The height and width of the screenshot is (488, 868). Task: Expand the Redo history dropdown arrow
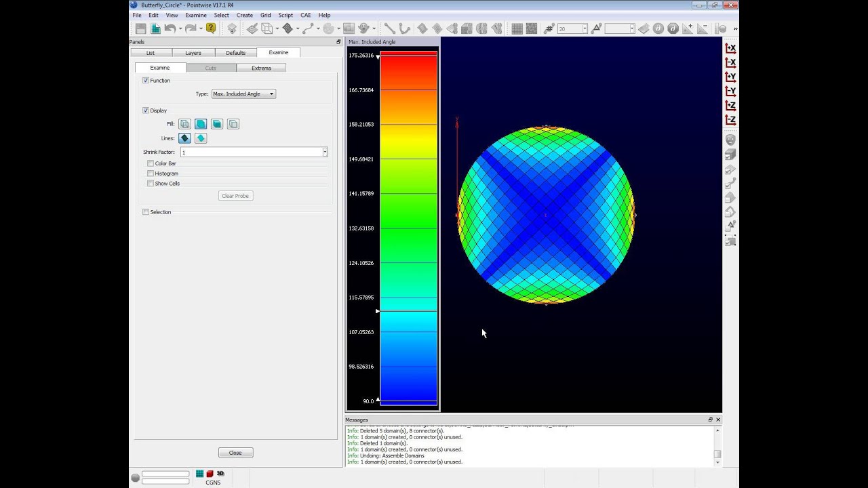pos(201,28)
